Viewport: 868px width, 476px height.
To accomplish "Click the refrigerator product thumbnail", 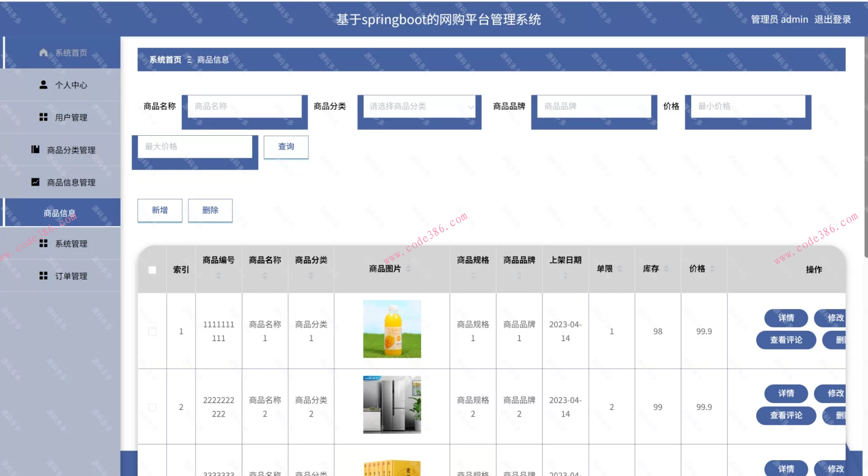I will coord(392,405).
